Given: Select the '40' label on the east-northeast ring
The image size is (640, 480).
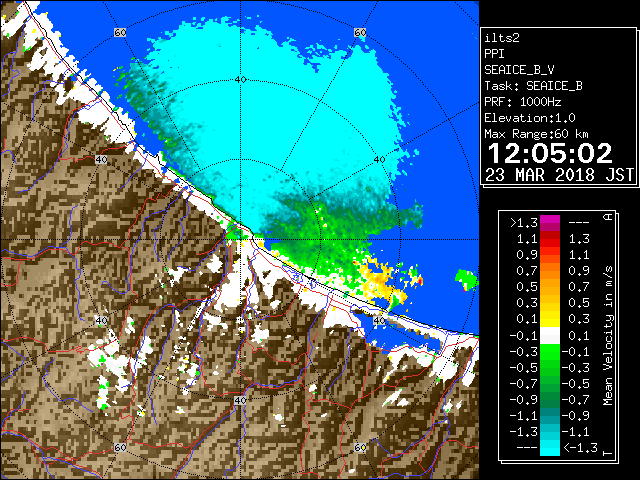Looking at the screenshot, I should 380,160.
